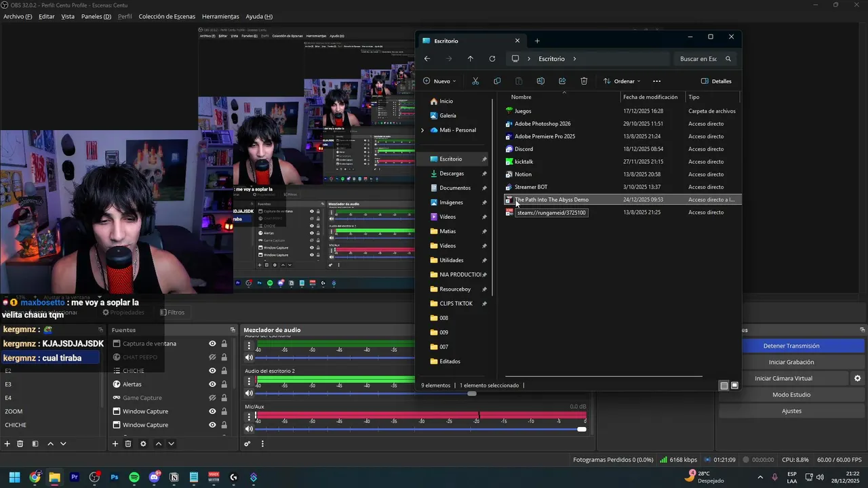Open audio mixer panel menu dots
This screenshot has height=488, width=868.
(x=262, y=444)
